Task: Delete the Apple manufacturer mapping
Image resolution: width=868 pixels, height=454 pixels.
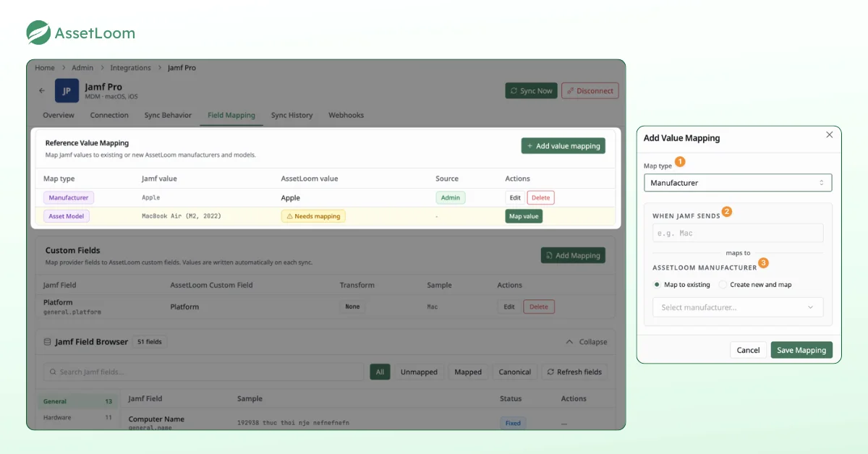Action: 540,197
